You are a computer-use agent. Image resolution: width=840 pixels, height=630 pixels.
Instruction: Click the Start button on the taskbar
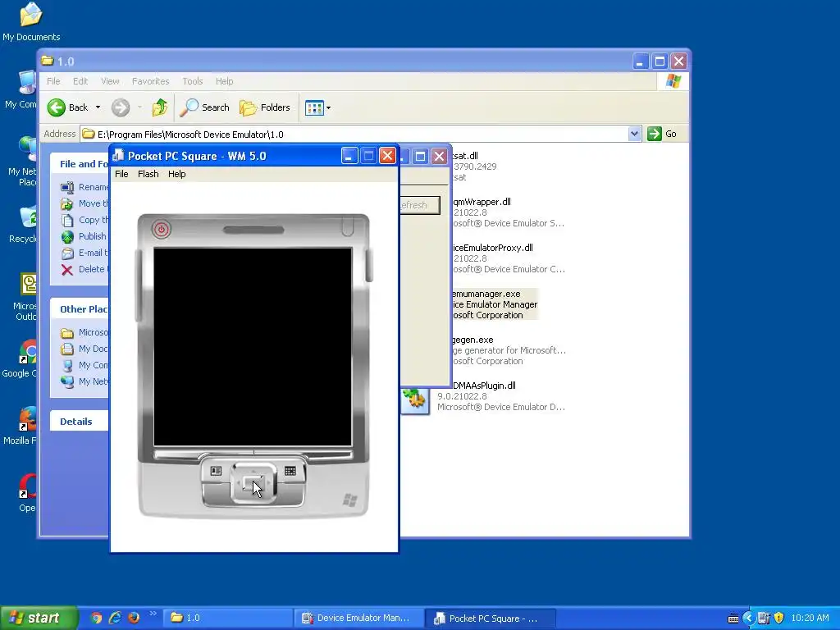(38, 618)
